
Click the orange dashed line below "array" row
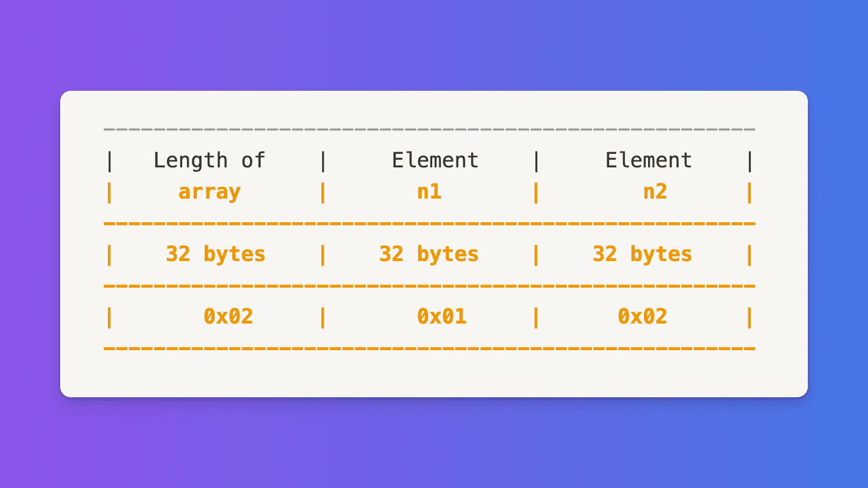pos(429,224)
